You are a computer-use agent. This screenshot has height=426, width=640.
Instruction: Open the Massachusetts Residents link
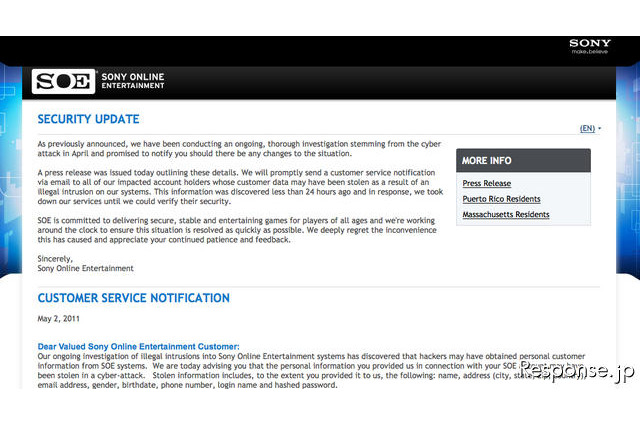coord(505,214)
